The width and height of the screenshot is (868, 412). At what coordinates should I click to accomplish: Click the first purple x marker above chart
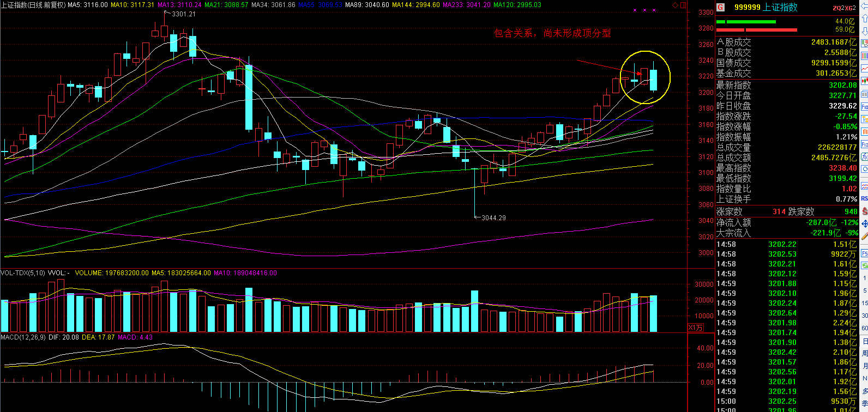coord(635,10)
